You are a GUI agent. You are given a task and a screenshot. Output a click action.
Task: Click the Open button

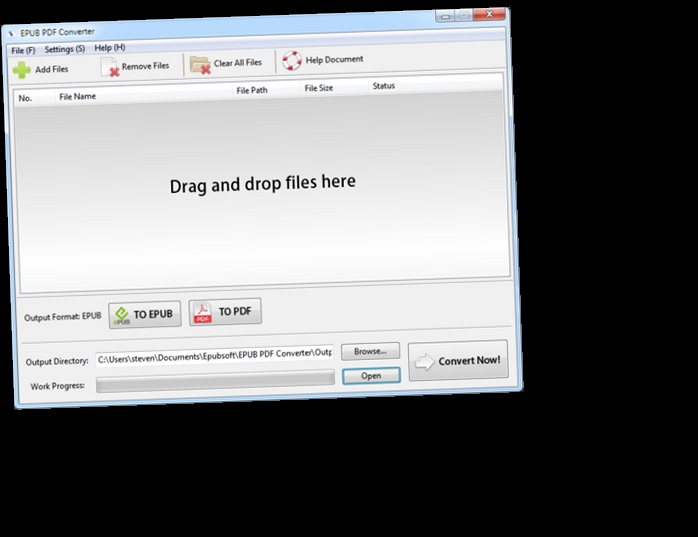[x=371, y=376]
